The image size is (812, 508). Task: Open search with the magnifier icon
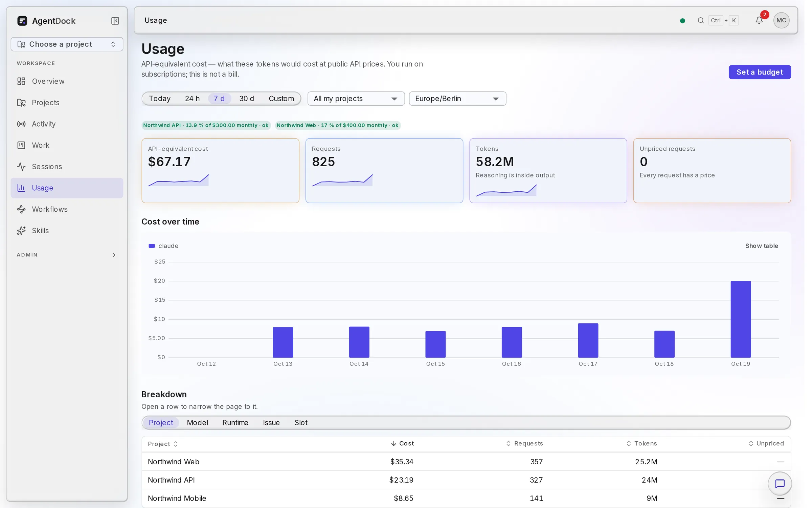click(701, 20)
